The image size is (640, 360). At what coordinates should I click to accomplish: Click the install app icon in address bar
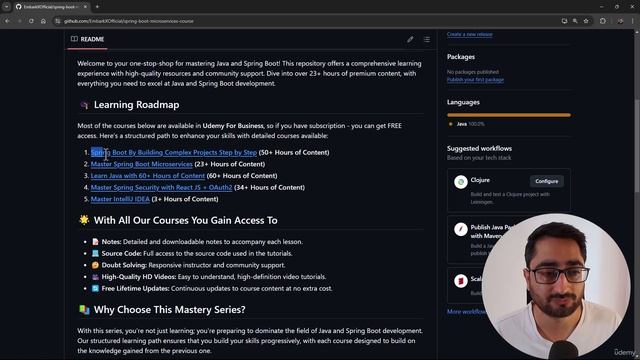564,21
